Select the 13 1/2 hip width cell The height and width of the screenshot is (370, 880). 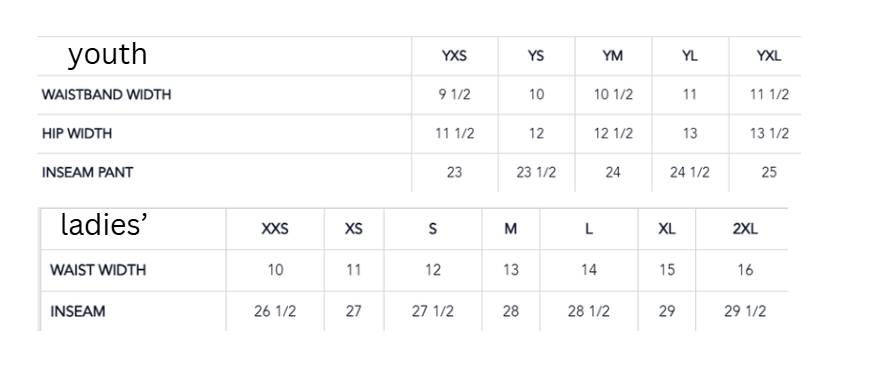[769, 133]
